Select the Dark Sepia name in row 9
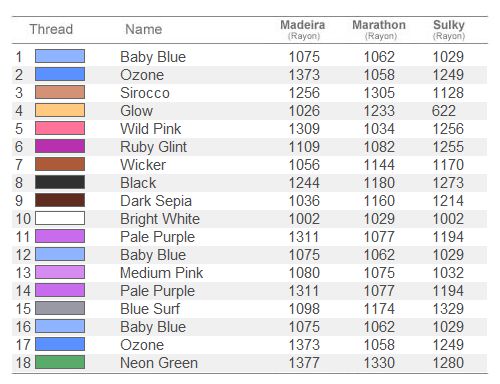The width and height of the screenshot is (500, 384). (156, 201)
